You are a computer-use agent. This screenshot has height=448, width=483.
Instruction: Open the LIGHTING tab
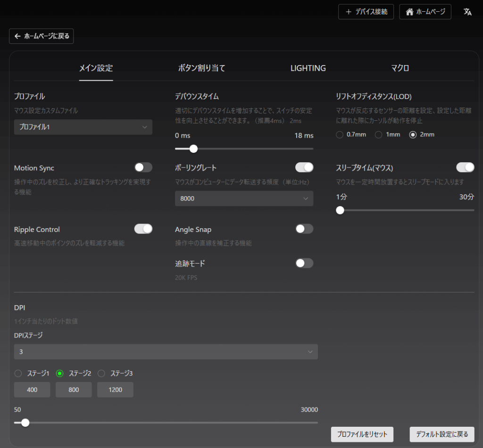(308, 68)
